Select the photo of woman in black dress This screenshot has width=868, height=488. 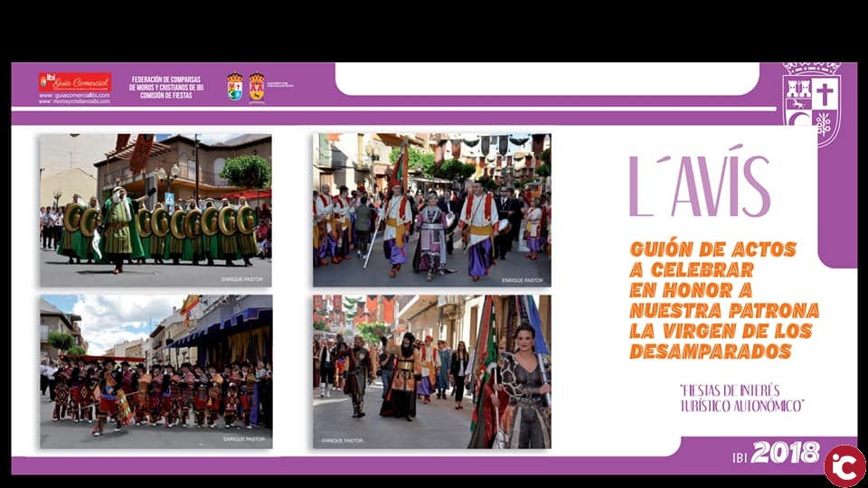click(431, 371)
